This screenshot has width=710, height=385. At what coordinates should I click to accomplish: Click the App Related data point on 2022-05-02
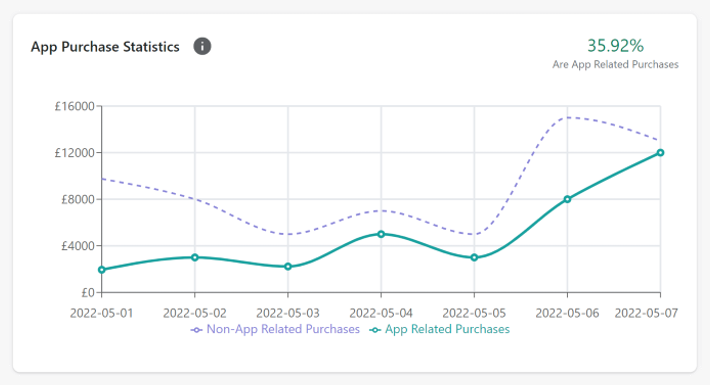[195, 257]
